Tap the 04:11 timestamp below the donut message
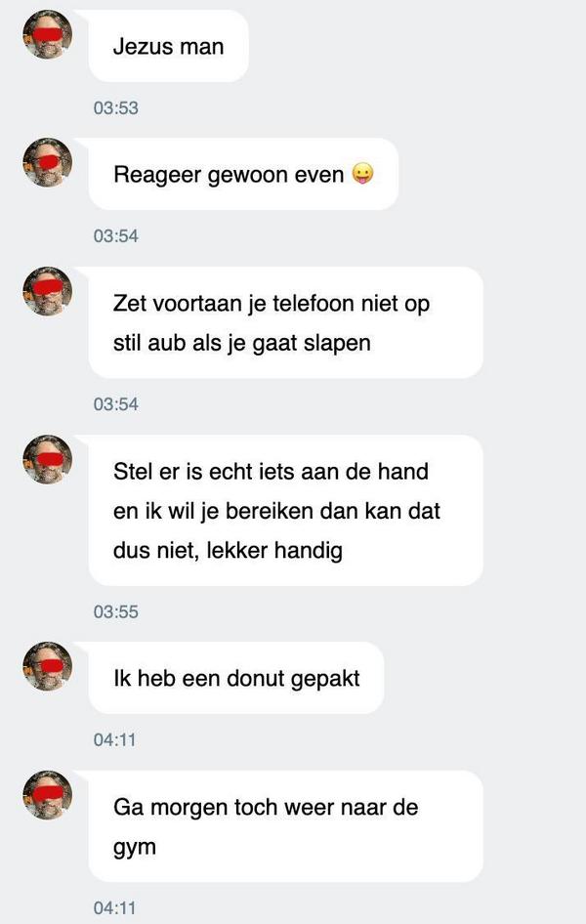Image resolution: width=586 pixels, height=924 pixels. click(115, 739)
